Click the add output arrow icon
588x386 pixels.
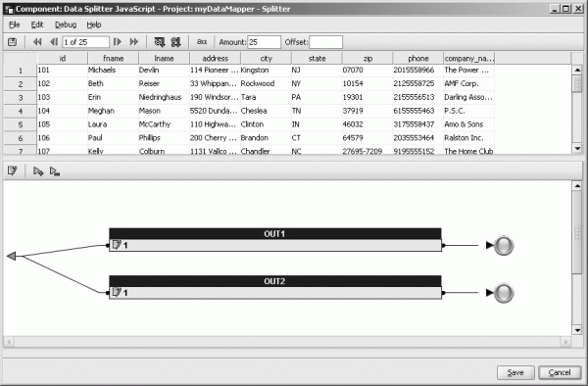click(x=38, y=171)
